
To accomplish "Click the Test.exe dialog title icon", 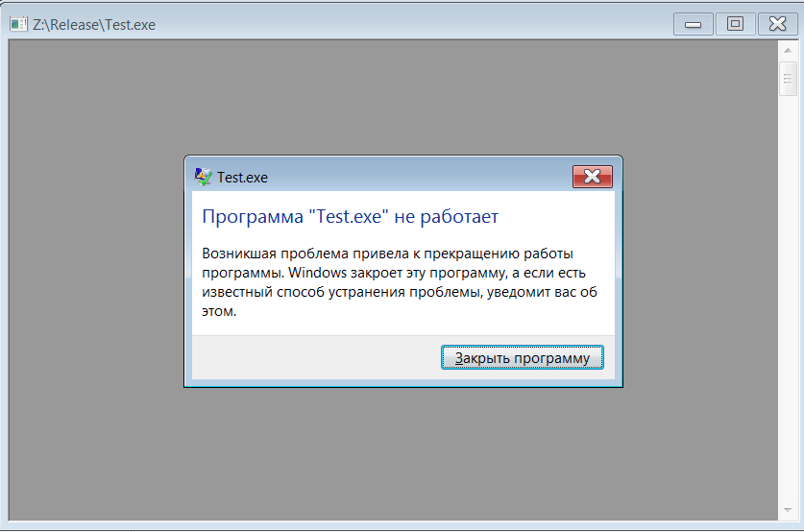I will point(203,177).
